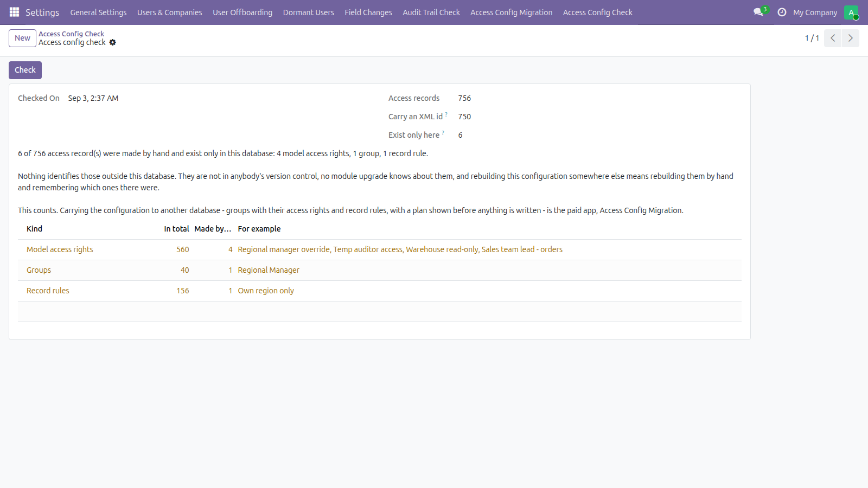Click the Checked On field label

39,98
